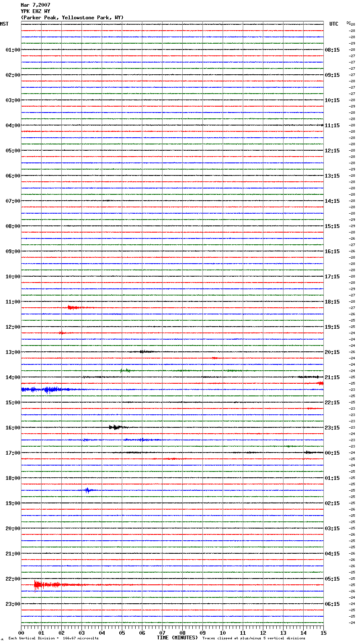Viewport: 357px width, 644px height.
Task: Click the 15:15 UTC time label
Action: tap(332, 226)
